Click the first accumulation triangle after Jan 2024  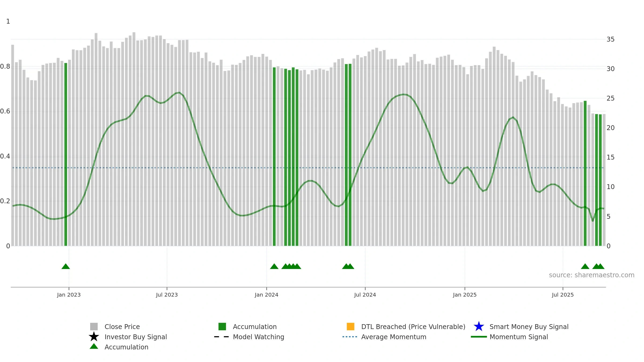coord(274,266)
